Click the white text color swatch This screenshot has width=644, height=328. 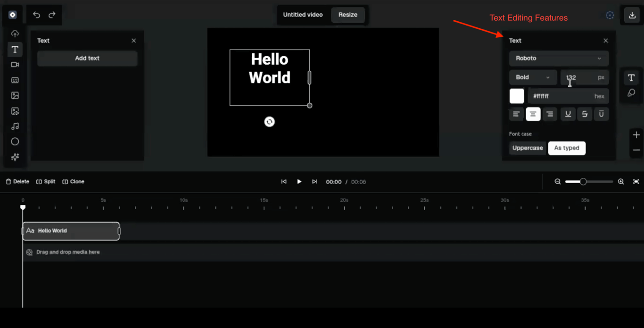[x=517, y=96]
